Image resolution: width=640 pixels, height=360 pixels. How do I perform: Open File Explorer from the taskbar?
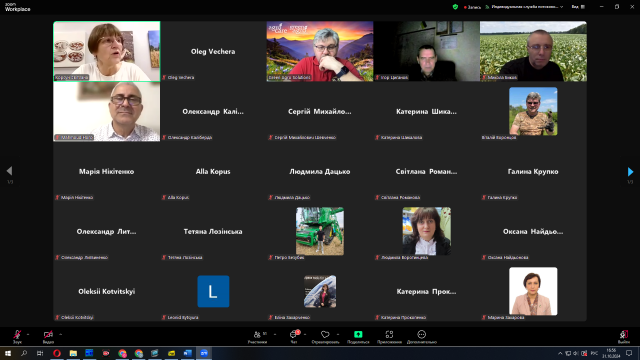click(x=73, y=353)
